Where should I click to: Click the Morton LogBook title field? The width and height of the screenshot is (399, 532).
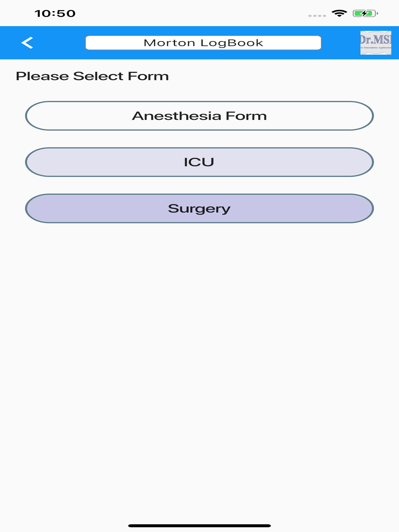pos(203,43)
